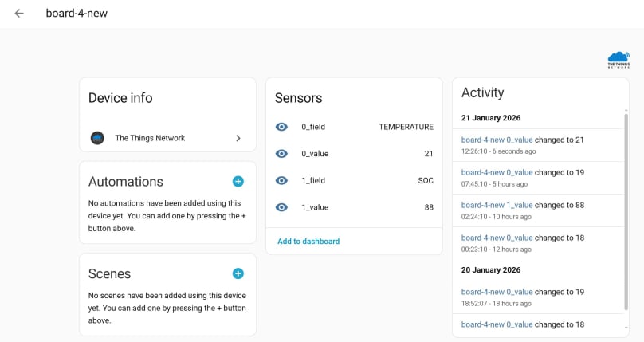Click the board-4-new page title

[76, 14]
